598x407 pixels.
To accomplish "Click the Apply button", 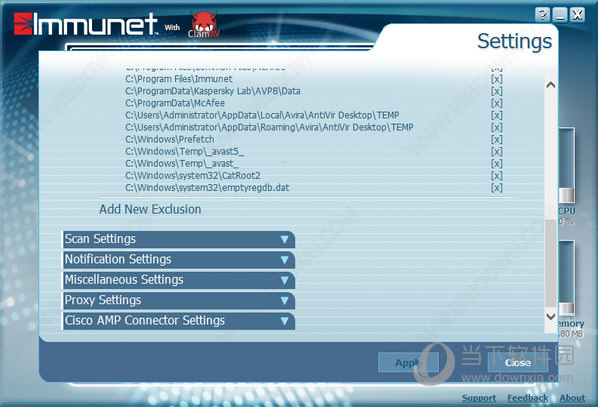I will point(408,362).
